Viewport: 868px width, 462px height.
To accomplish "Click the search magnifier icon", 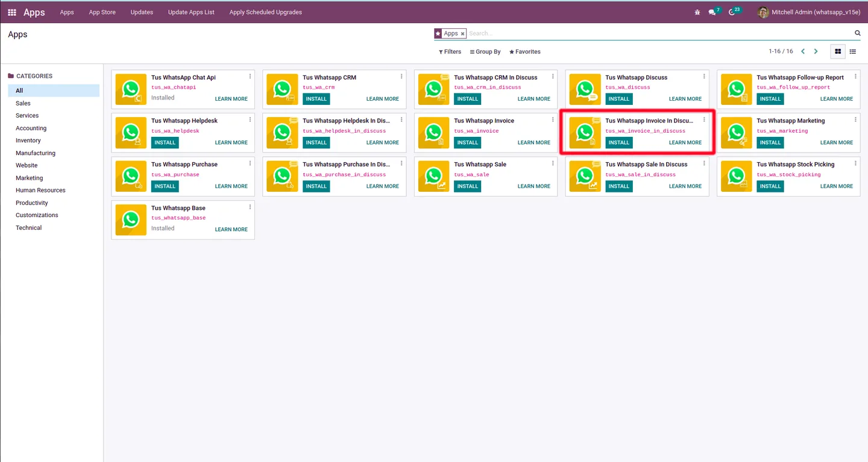I will click(858, 33).
